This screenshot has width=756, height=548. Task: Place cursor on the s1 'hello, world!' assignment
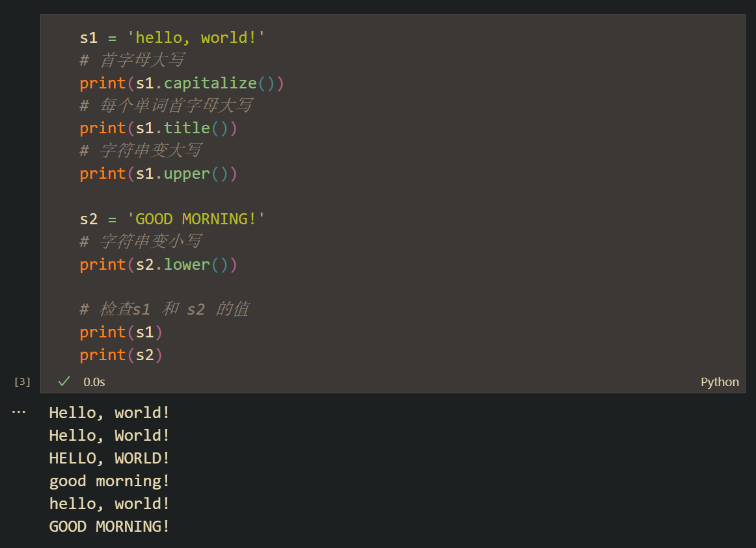pyautogui.click(x=172, y=38)
